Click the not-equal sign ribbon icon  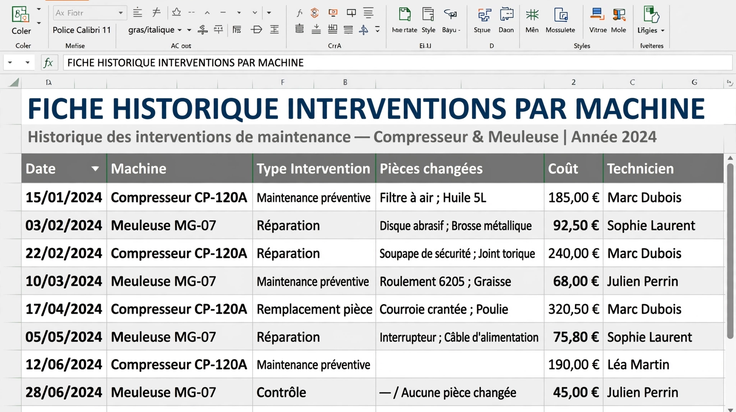[x=156, y=12]
